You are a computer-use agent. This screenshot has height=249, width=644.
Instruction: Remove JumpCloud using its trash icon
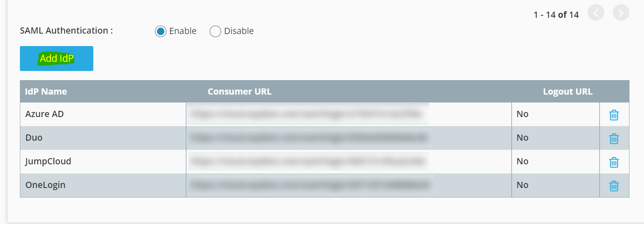(614, 162)
